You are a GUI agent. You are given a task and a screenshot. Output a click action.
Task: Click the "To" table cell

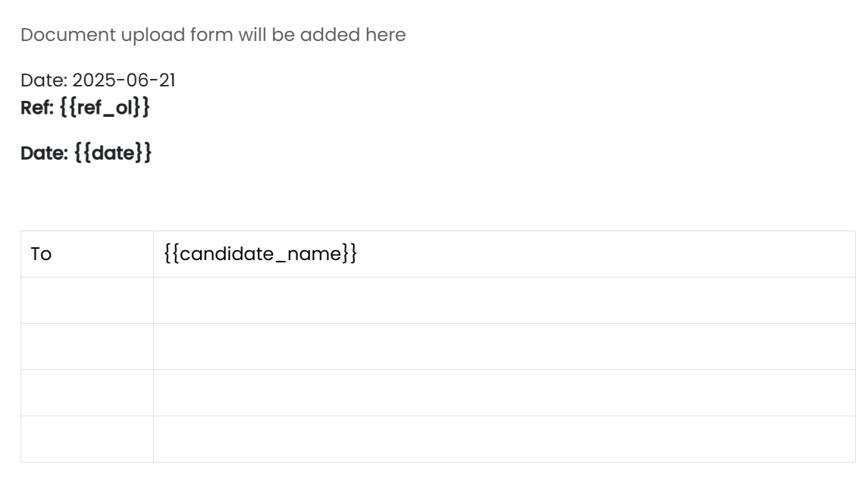(x=87, y=254)
